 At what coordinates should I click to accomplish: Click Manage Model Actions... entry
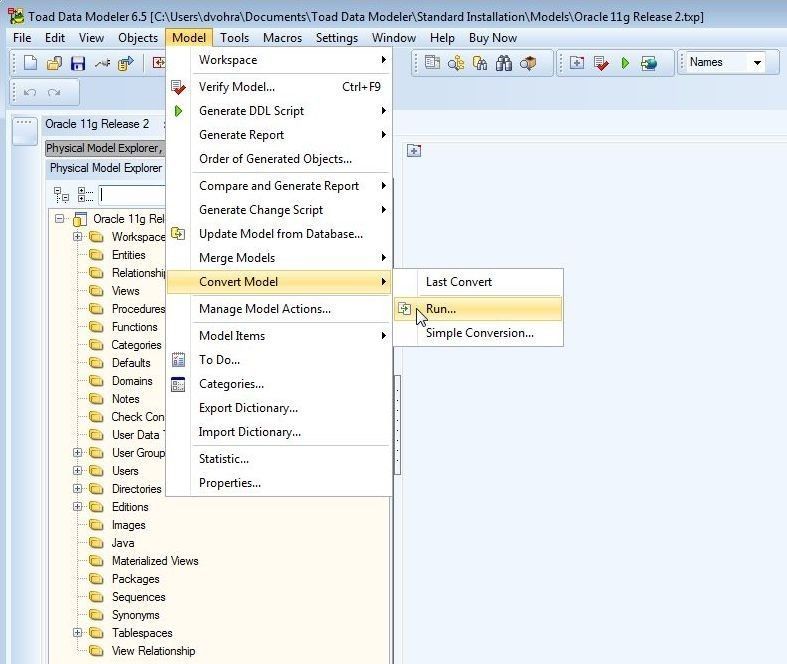pos(279,309)
